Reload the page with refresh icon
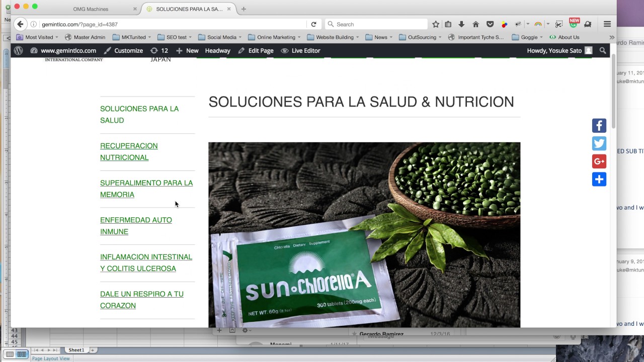The width and height of the screenshot is (644, 362). coord(313,24)
